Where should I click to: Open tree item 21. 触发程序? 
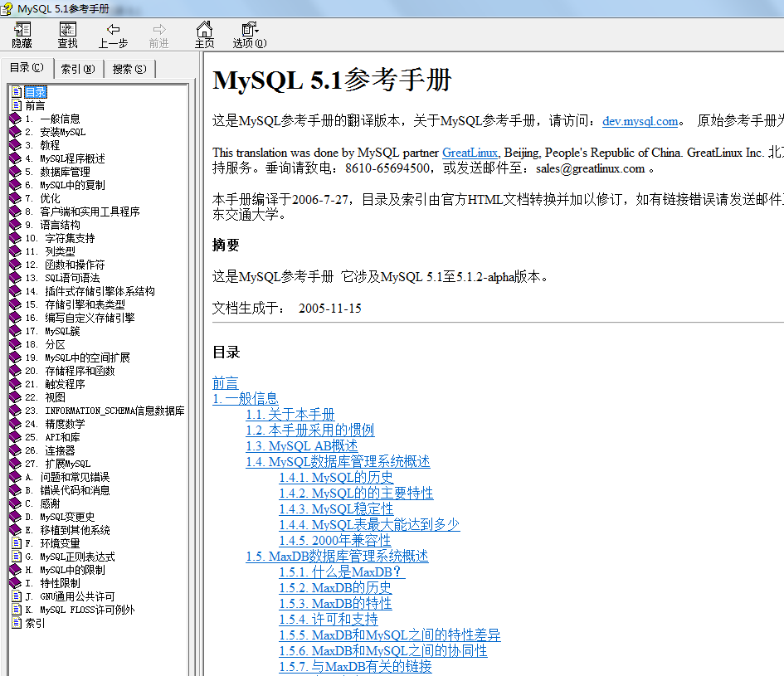(x=55, y=384)
